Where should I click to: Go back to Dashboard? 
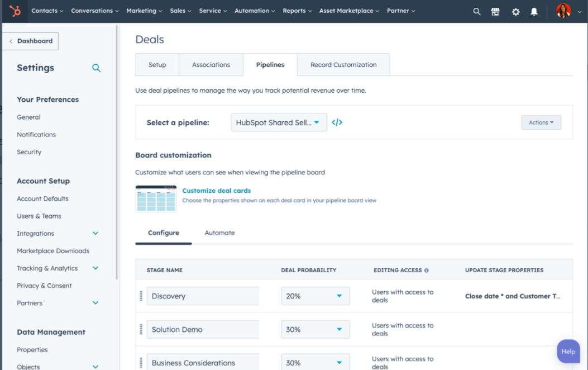[x=31, y=41]
